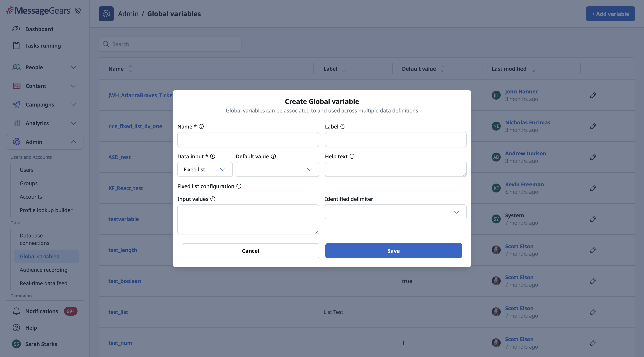This screenshot has width=644, height=357.
Task: Open Tasks running
Action: point(43,46)
